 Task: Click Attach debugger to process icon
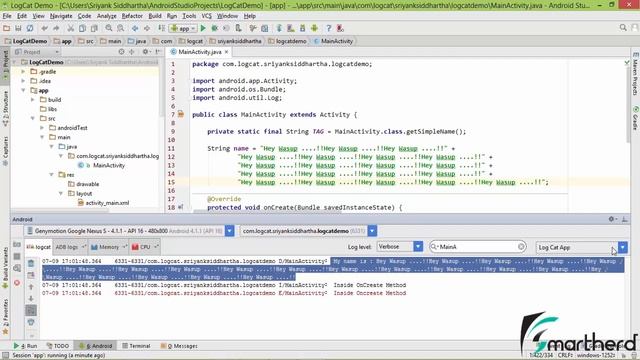(238, 28)
